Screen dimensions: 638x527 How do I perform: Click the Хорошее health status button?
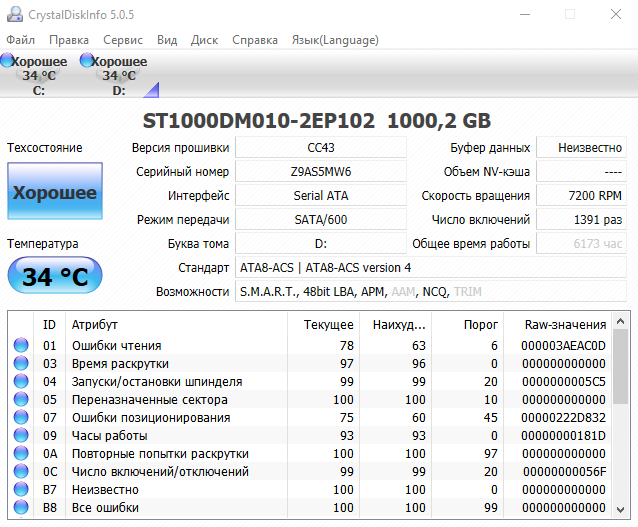pos(55,191)
